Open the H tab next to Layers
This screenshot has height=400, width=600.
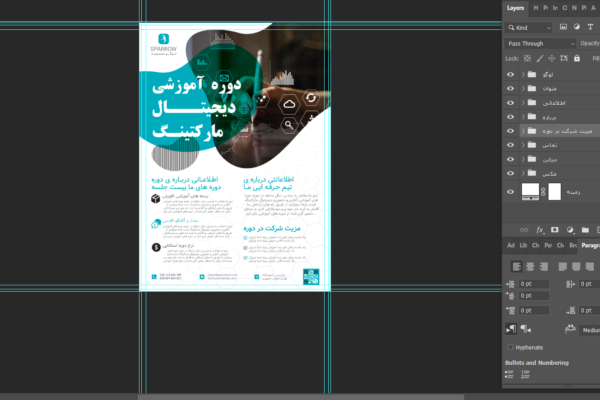[536, 8]
